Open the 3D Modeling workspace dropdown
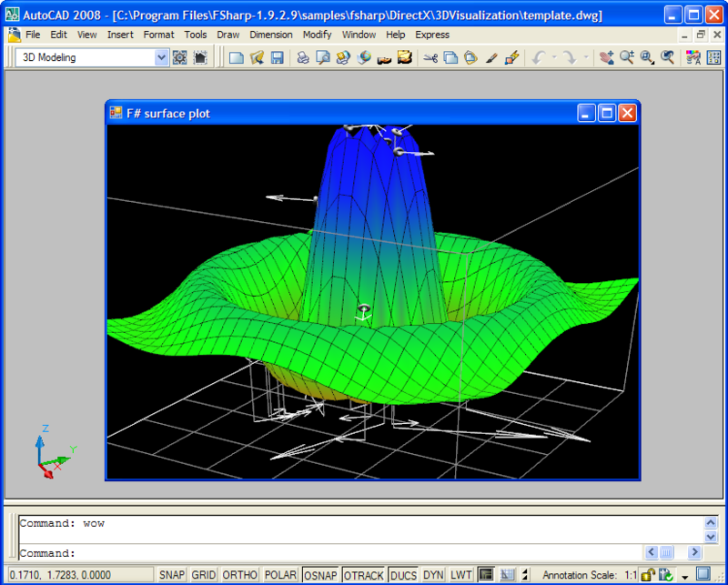The height and width of the screenshot is (585, 728). (162, 57)
